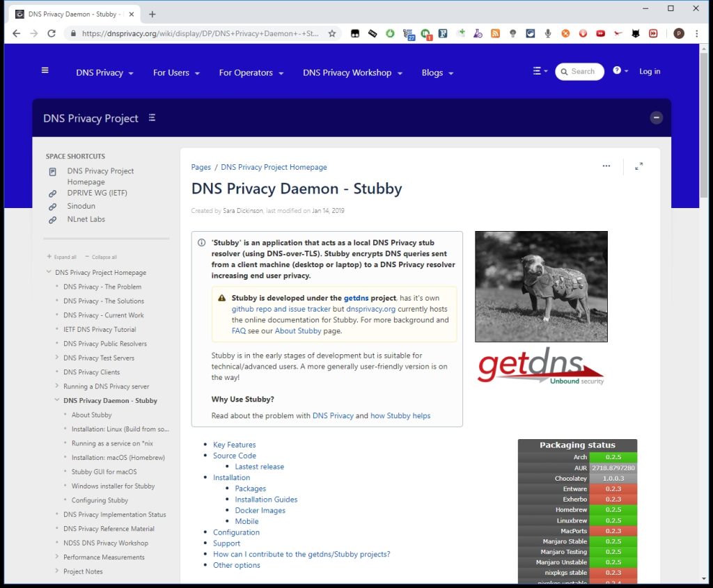Click the list icon beside DNS Privacy Project
This screenshot has height=588, width=713.
152,118
